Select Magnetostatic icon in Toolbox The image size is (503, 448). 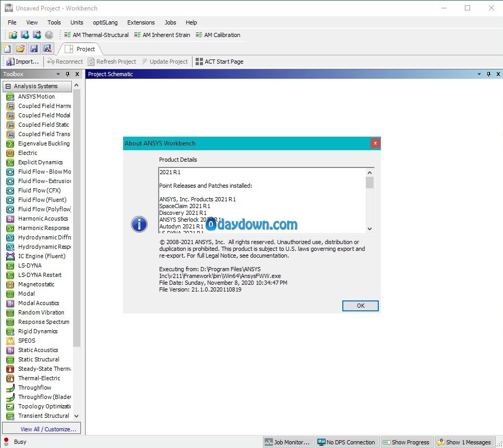tap(10, 284)
